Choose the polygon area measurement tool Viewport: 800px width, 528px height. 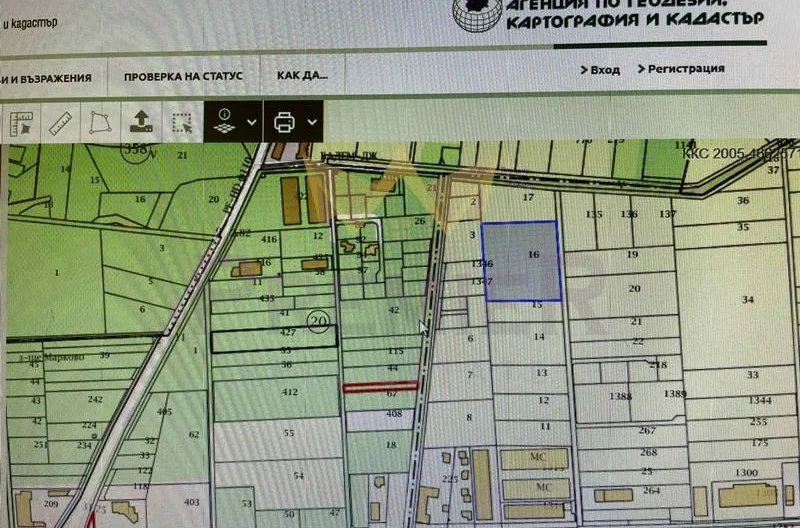pos(99,123)
